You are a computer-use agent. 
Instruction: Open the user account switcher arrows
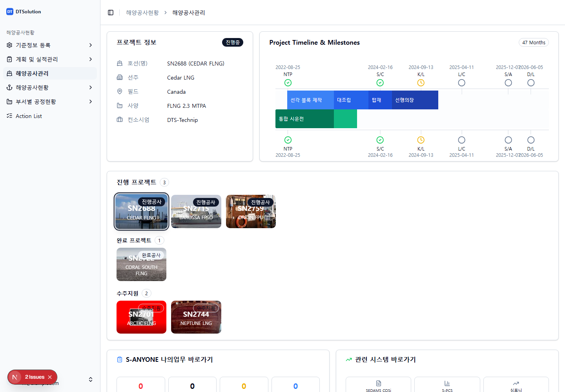[91, 379]
